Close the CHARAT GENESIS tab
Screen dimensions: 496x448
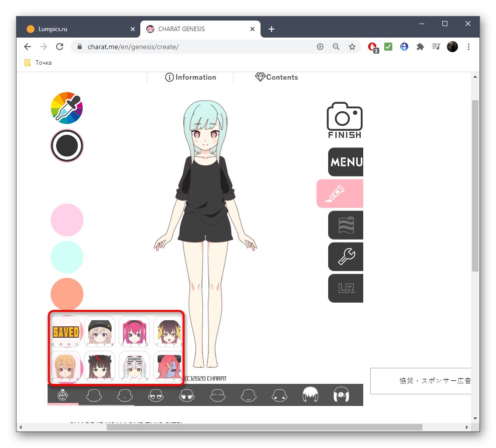click(253, 29)
